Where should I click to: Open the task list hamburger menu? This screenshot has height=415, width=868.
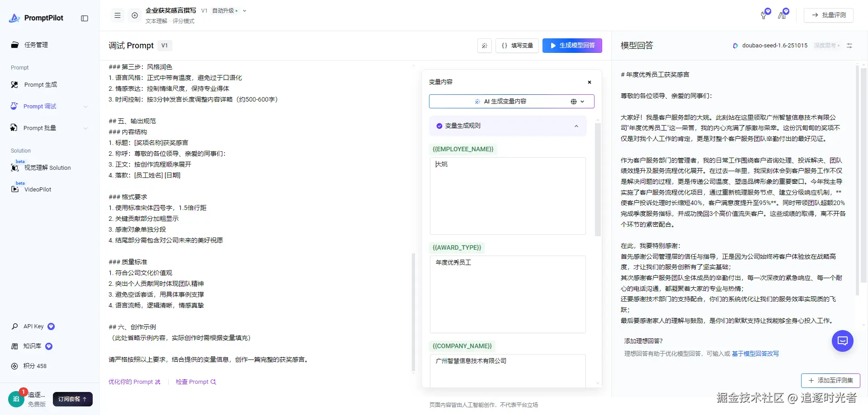(118, 15)
